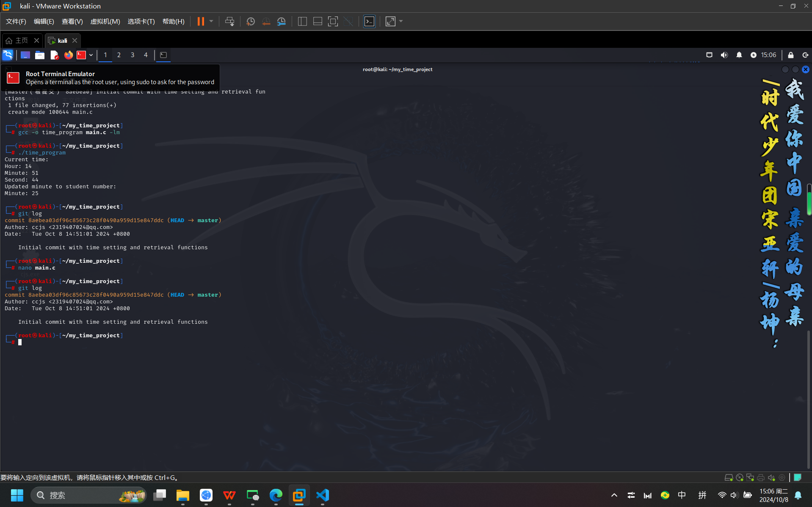Switch to Kali workspace 4
The height and width of the screenshot is (507, 812).
tap(146, 55)
